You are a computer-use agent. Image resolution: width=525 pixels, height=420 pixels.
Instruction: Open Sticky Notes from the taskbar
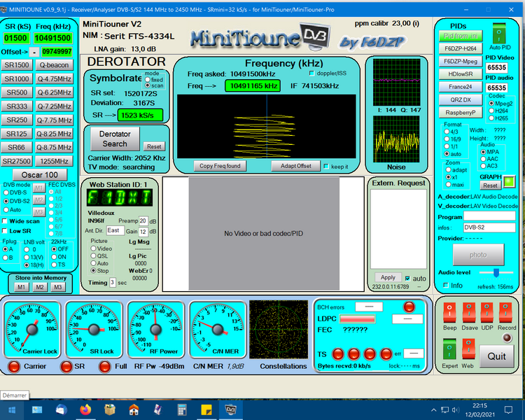206,409
